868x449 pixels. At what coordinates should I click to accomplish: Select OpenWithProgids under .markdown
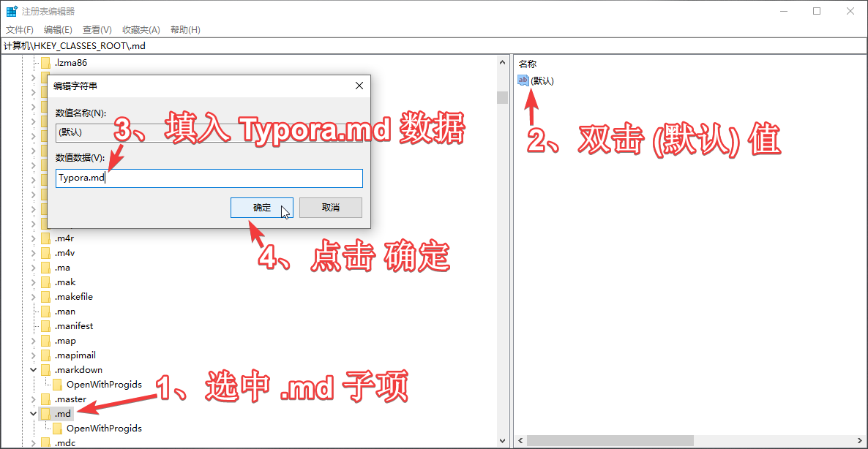[104, 385]
